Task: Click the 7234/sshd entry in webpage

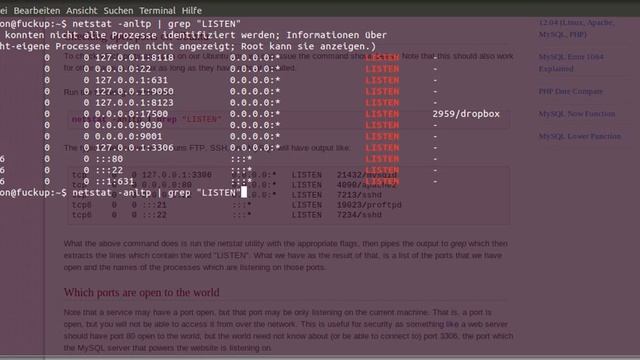Action: 359,215
